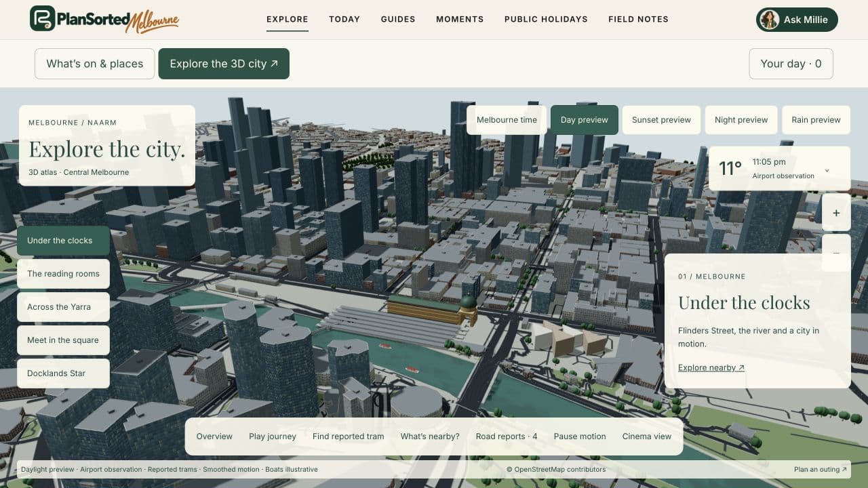
Task: Switch to Night preview
Action: click(x=741, y=120)
